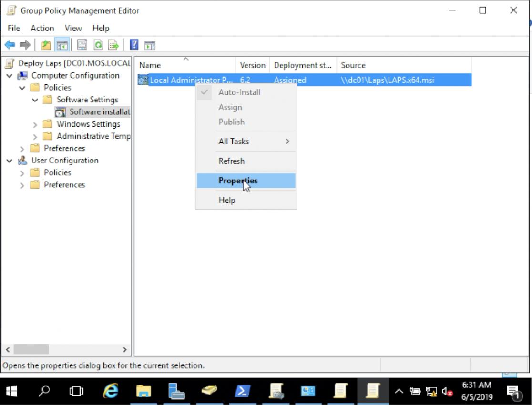Click the taskbar clock 6:31 AM
Screen dimensions: 532x405
(477, 385)
